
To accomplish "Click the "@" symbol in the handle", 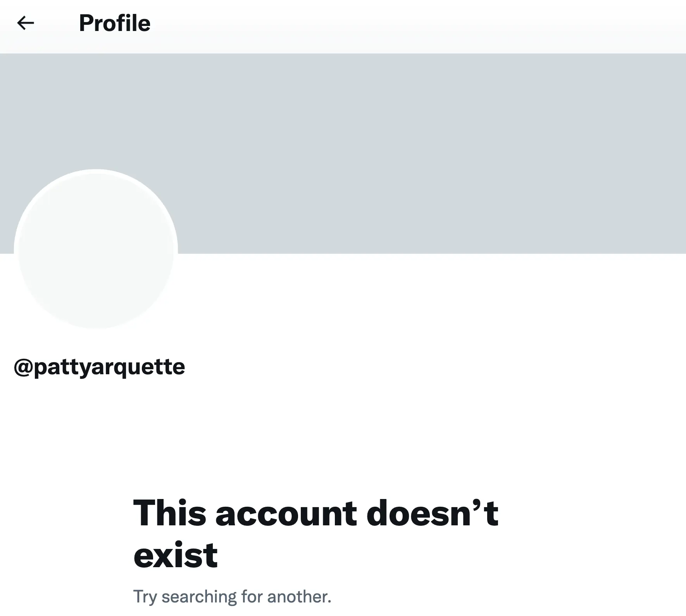I will coord(23,367).
